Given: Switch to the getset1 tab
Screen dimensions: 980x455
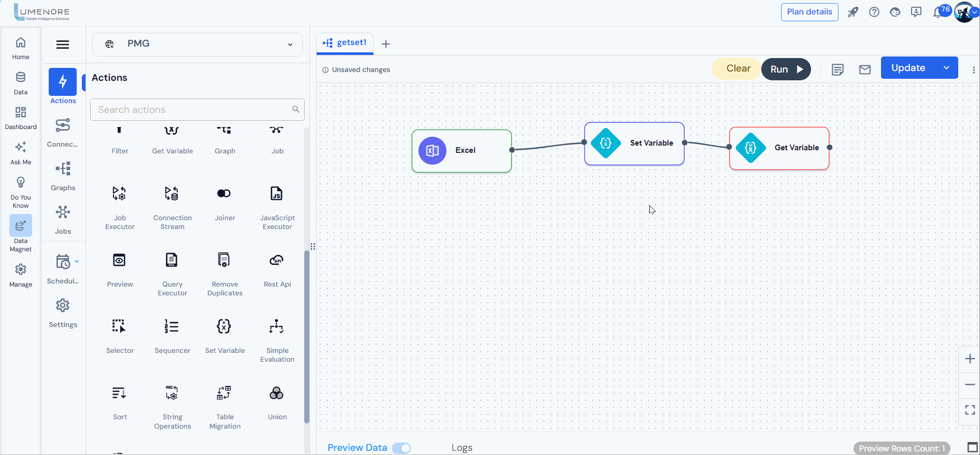Looking at the screenshot, I should [345, 42].
